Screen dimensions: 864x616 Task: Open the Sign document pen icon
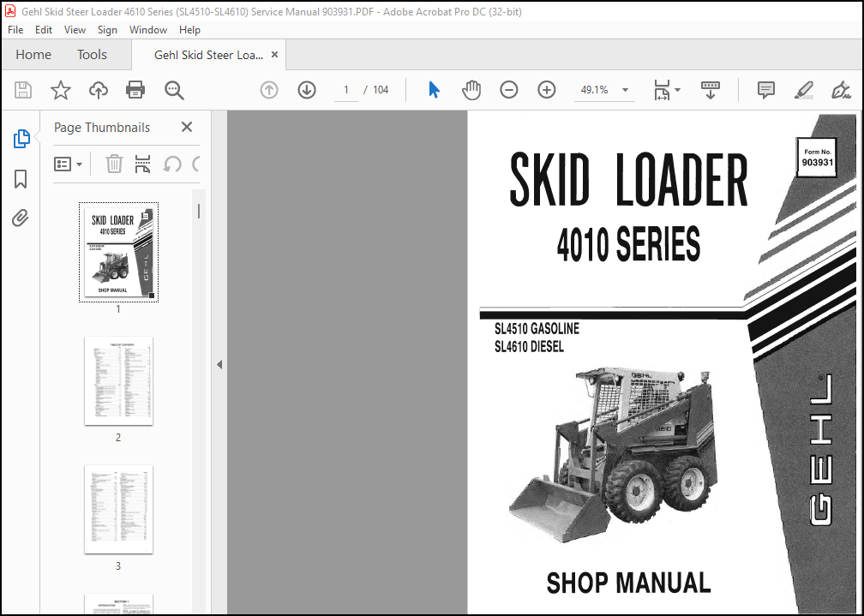coord(841,90)
